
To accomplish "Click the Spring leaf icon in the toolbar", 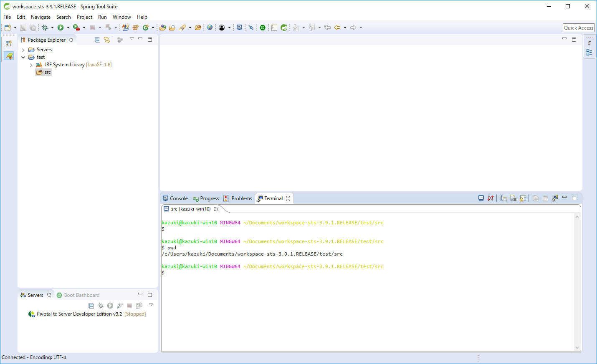I will [284, 28].
